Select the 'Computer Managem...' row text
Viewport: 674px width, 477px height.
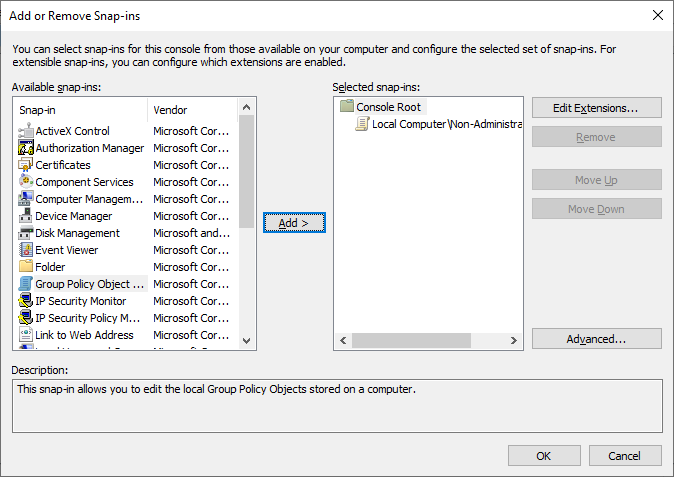point(89,199)
